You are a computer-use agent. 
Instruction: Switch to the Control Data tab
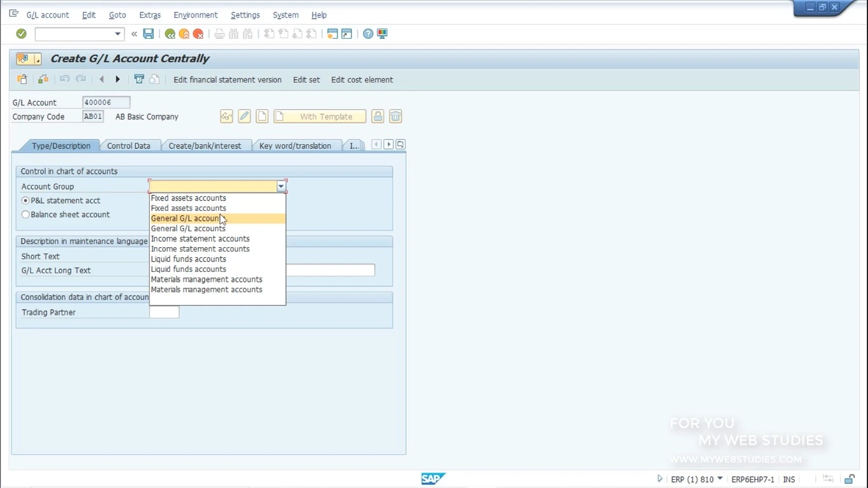tap(129, 146)
